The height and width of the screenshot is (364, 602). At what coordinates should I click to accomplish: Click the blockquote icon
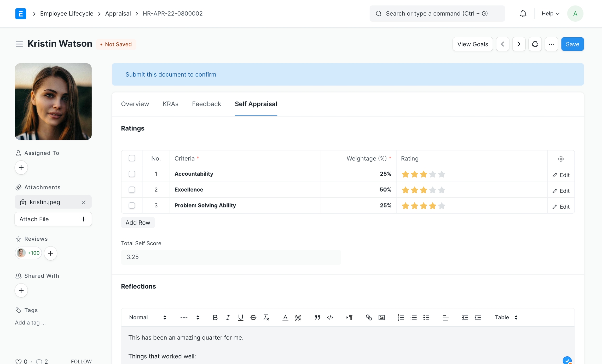(x=317, y=317)
